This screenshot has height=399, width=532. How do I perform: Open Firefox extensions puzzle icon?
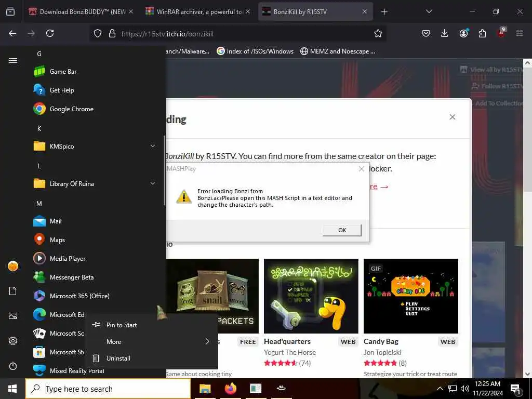point(482,33)
